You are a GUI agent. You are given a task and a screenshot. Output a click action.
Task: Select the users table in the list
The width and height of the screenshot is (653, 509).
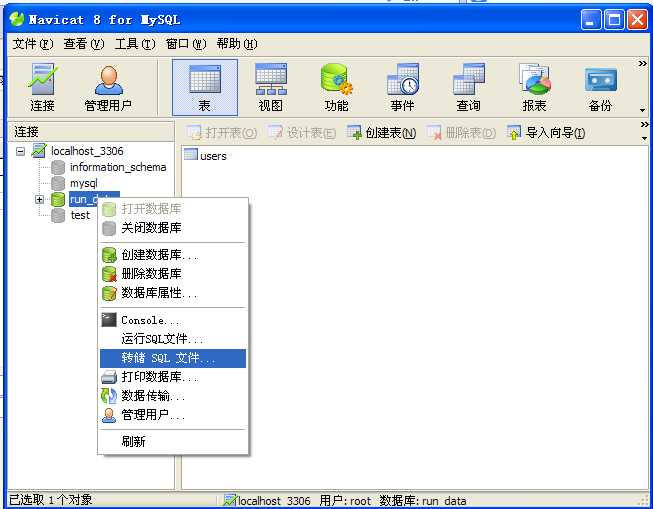tap(205, 155)
